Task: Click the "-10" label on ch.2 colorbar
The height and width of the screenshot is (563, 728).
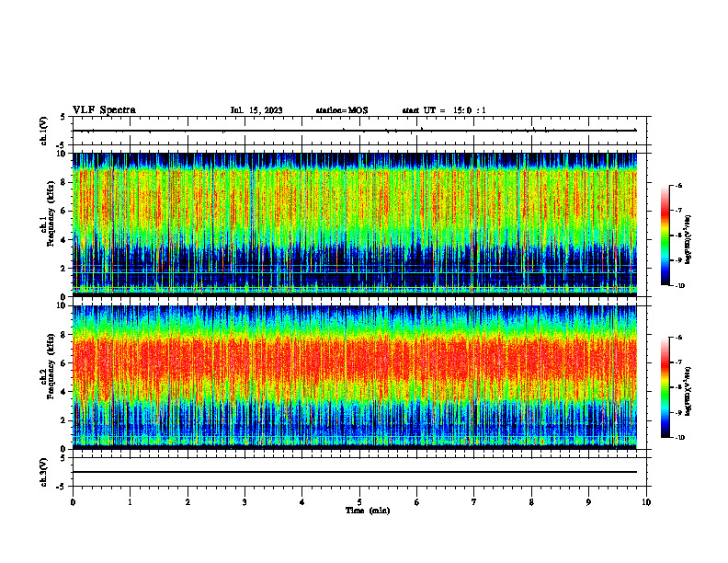Action: coord(679,438)
